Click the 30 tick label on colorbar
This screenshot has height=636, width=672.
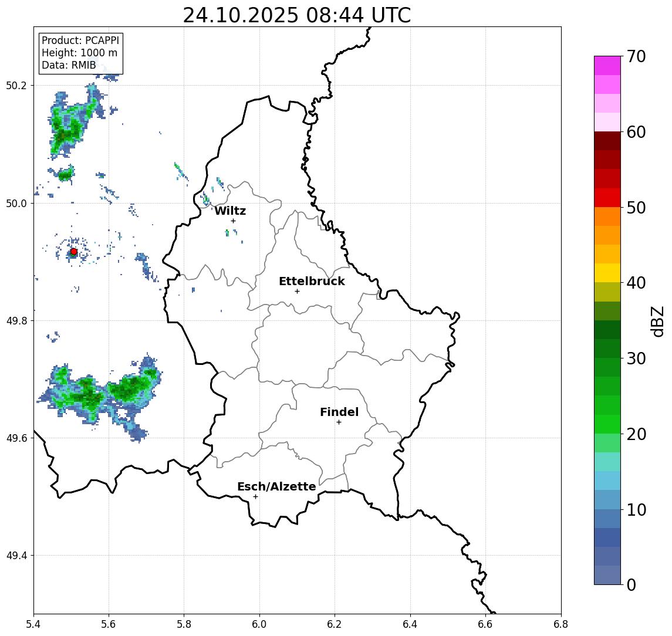point(636,358)
